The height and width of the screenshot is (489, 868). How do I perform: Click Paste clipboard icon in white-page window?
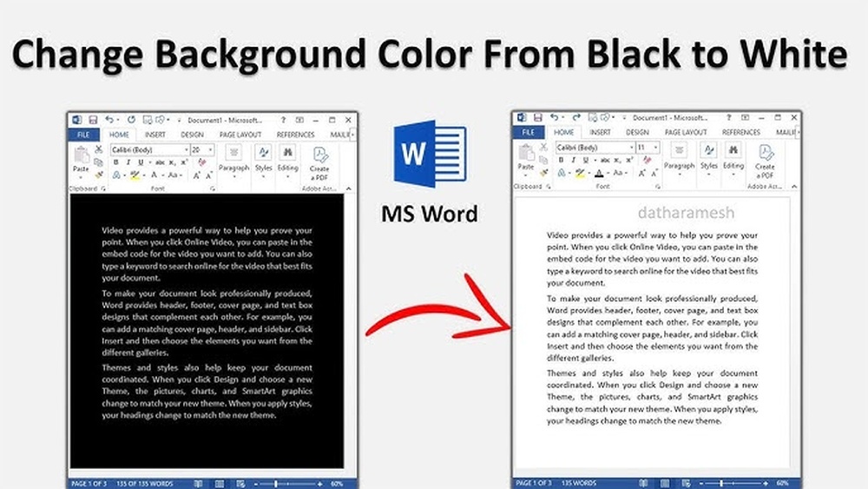(526, 154)
